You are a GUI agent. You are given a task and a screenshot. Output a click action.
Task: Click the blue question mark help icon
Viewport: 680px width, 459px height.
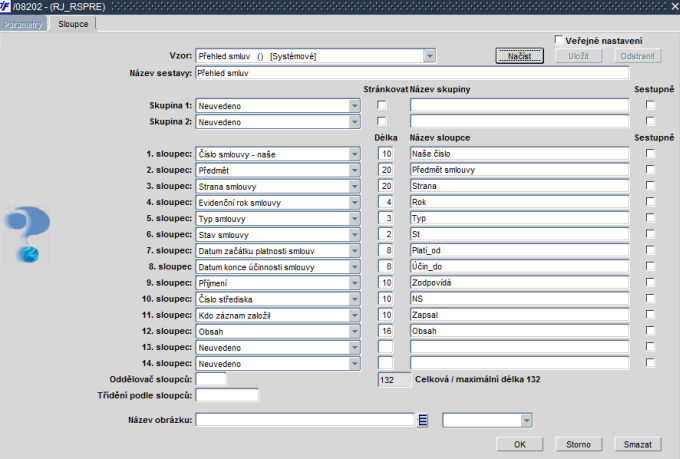point(27,234)
